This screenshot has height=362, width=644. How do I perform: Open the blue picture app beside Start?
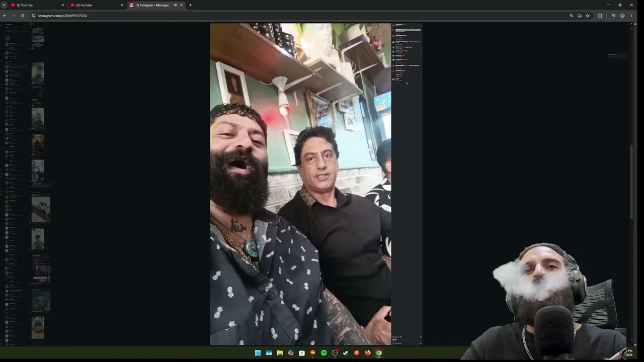pyautogui.click(x=269, y=353)
